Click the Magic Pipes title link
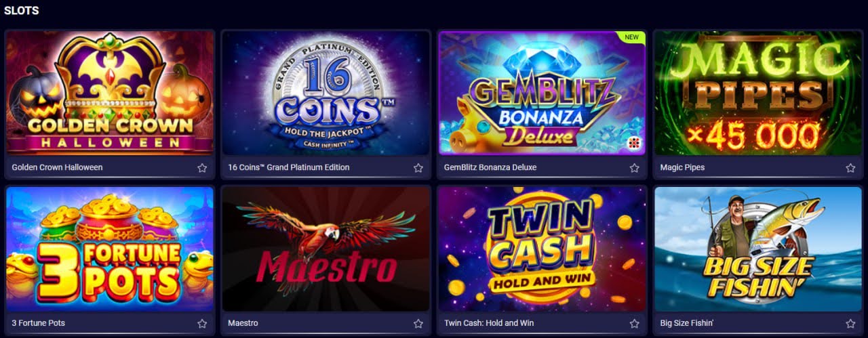This screenshot has width=868, height=338. 682,167
